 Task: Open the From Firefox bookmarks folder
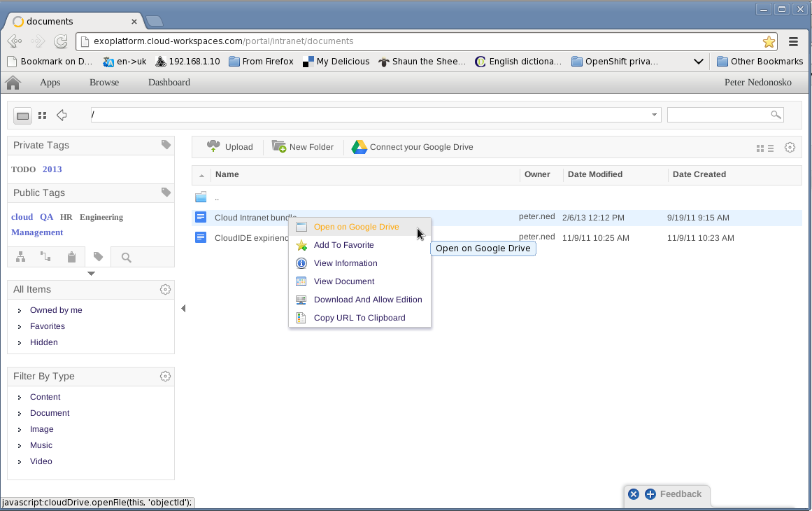(x=261, y=61)
